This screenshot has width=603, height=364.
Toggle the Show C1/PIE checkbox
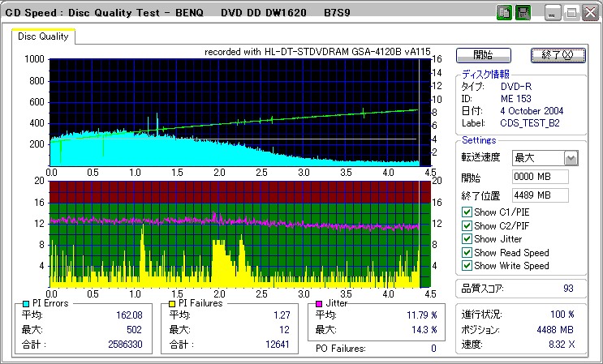click(x=467, y=212)
